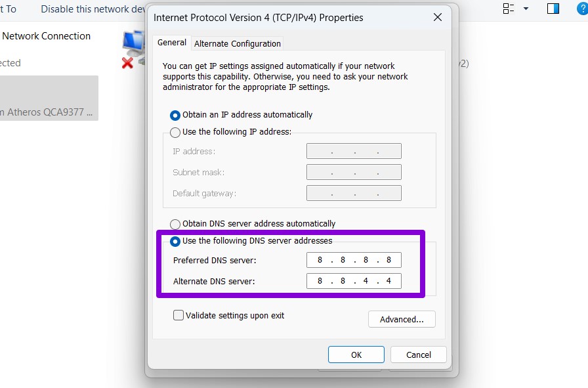The width and height of the screenshot is (588, 388).
Task: Enable 'Validate settings upon exit' checkbox
Action: (178, 315)
